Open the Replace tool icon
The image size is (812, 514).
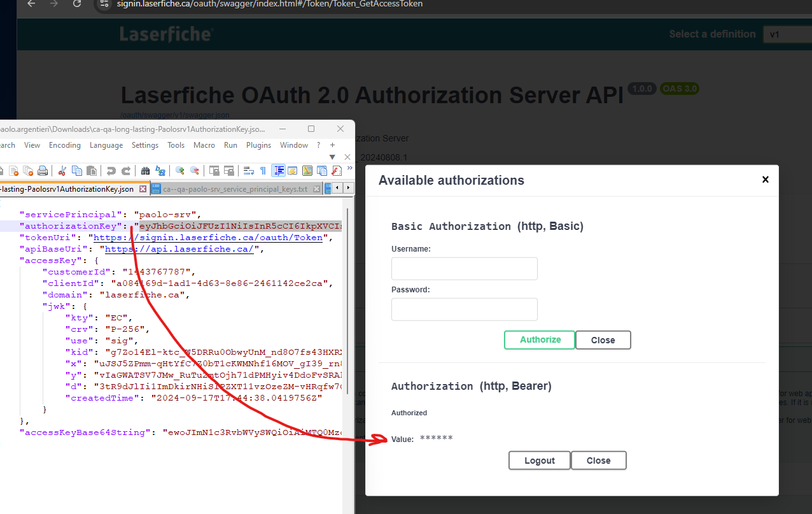pos(160,171)
